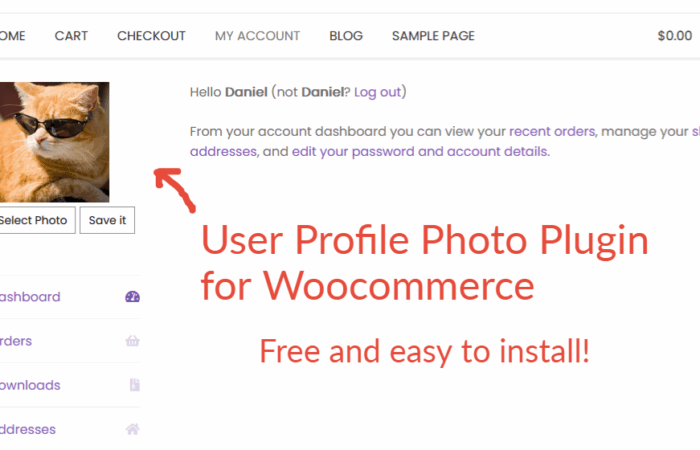
Task: Open edit your password and account details
Action: pos(420,152)
